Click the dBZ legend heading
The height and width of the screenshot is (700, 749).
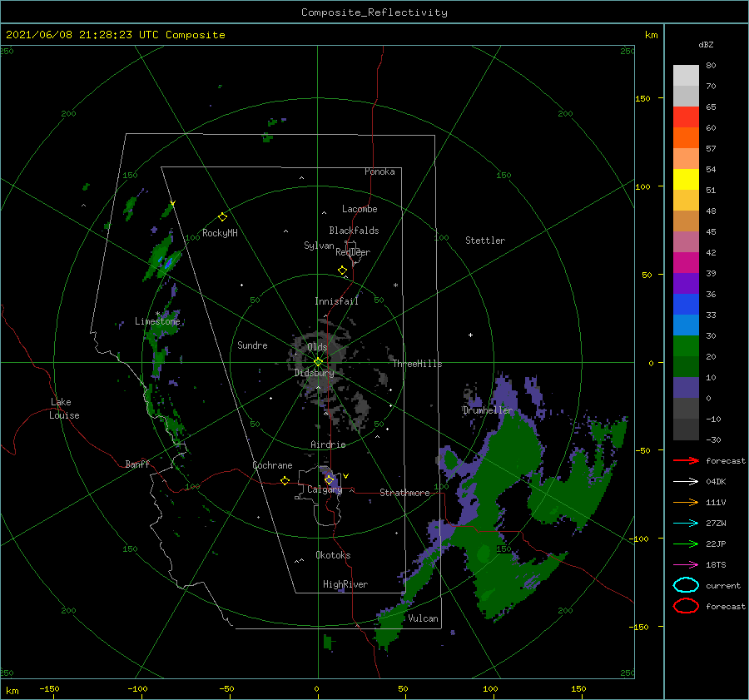(706, 44)
